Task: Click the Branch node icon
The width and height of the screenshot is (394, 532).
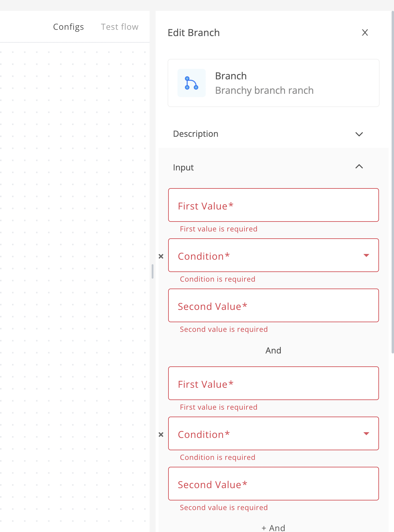Action: click(191, 83)
